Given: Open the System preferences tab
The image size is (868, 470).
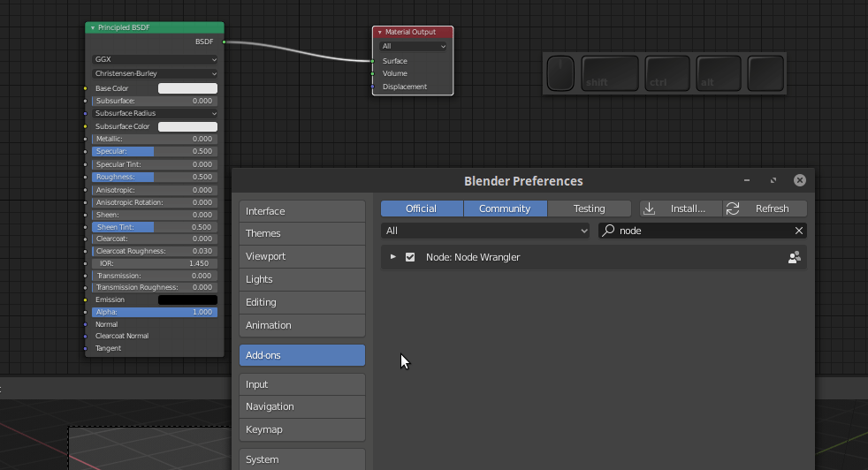Looking at the screenshot, I should 302,459.
